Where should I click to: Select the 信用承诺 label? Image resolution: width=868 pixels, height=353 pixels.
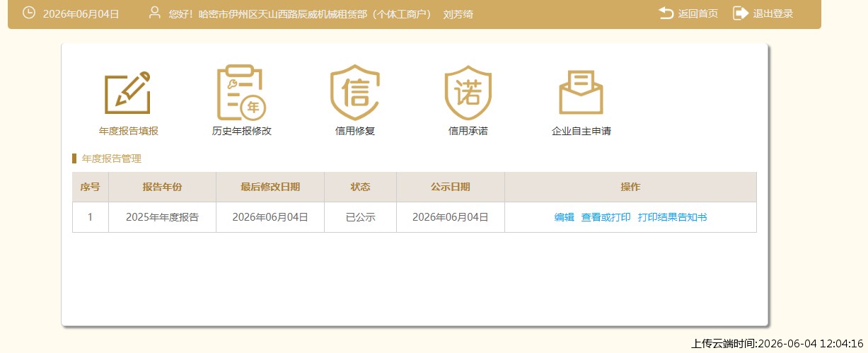[x=468, y=131]
